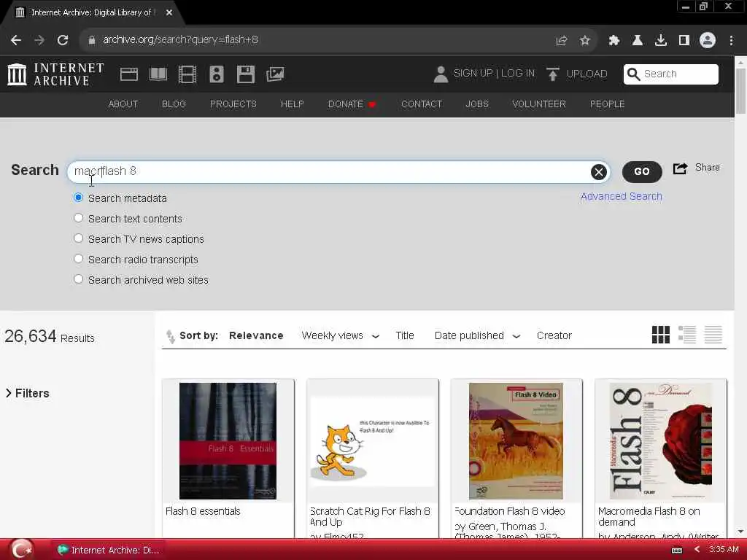Click the top-right Search box
Viewport: 747px width, 560px height.
671,74
